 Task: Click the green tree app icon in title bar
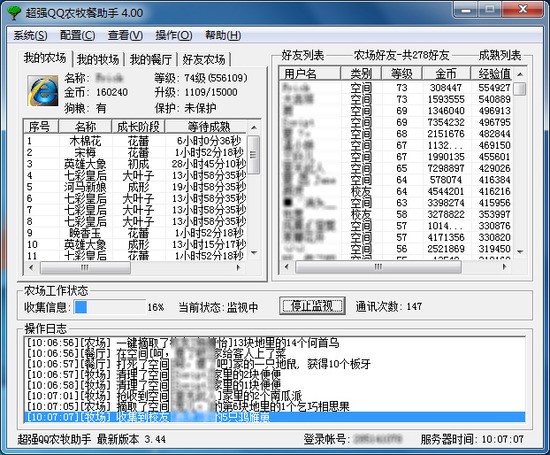point(14,13)
